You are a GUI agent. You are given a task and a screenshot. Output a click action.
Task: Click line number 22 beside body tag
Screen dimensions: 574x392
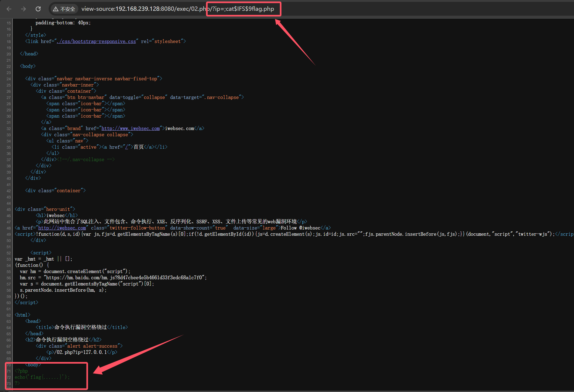[9, 67]
